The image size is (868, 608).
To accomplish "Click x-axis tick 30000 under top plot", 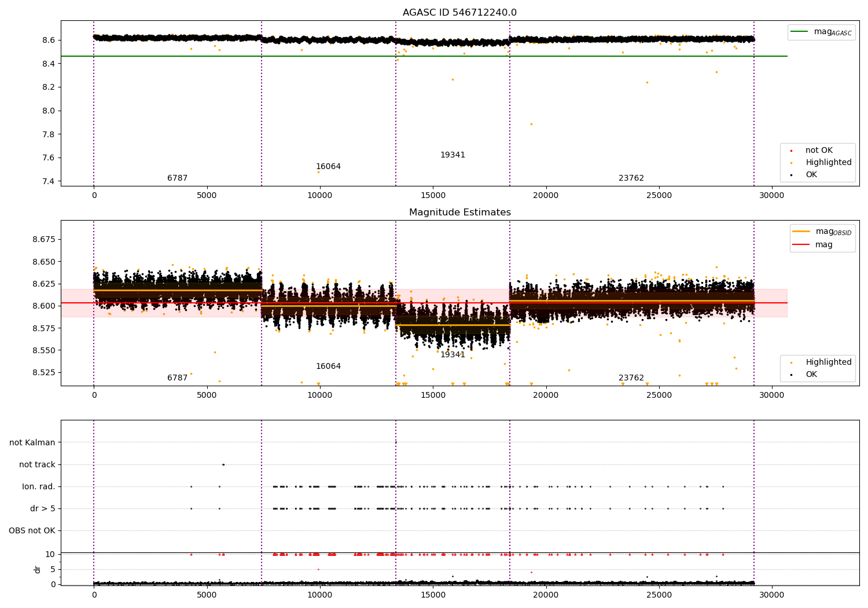I will pos(772,196).
